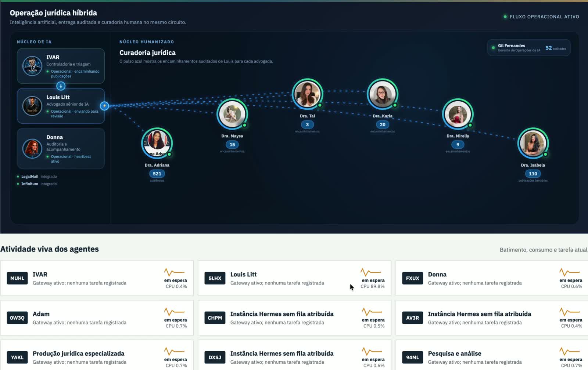Click heartbeat pulse icon on Donna activity card

click(570, 272)
